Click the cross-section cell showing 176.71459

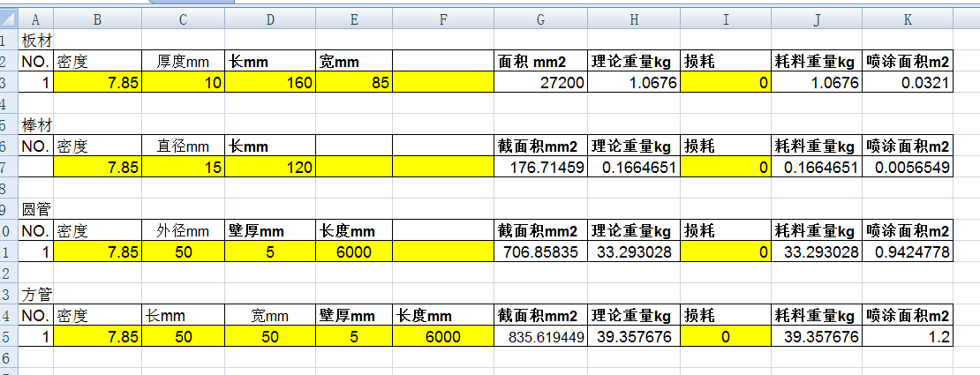(x=539, y=167)
